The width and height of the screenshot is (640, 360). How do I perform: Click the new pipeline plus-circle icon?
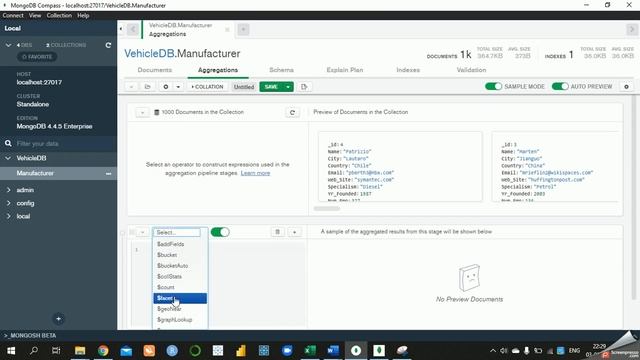click(x=166, y=87)
